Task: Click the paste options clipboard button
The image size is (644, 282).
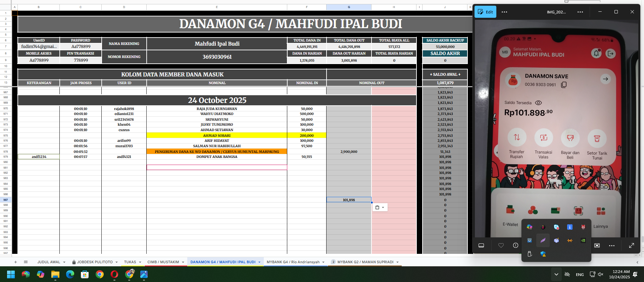Action: tap(380, 207)
